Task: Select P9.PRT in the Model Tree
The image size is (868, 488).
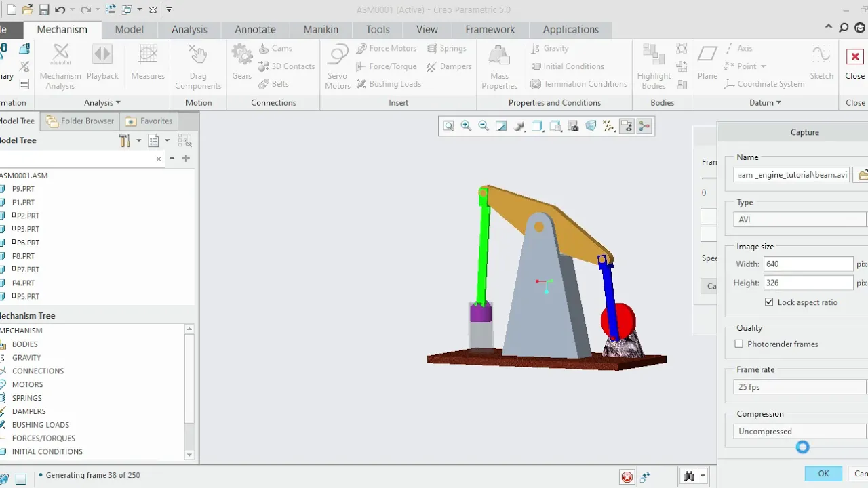Action: point(23,189)
